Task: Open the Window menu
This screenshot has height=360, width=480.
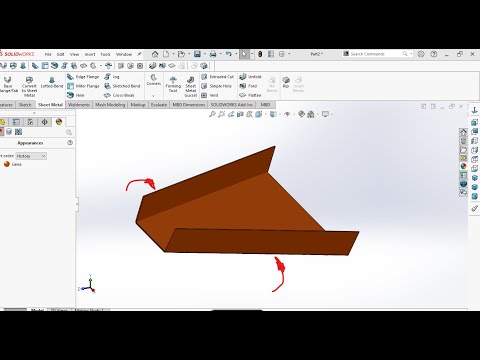Action: tap(124, 54)
